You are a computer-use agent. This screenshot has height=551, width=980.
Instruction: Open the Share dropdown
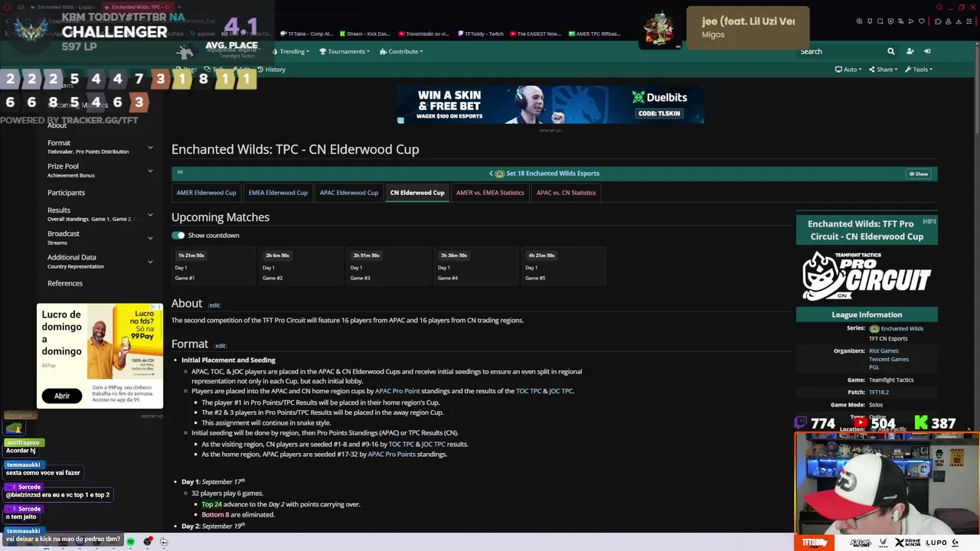click(x=884, y=70)
